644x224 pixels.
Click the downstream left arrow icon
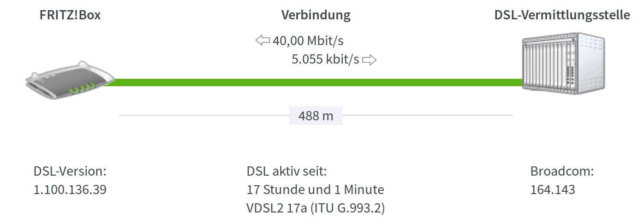pos(262,41)
